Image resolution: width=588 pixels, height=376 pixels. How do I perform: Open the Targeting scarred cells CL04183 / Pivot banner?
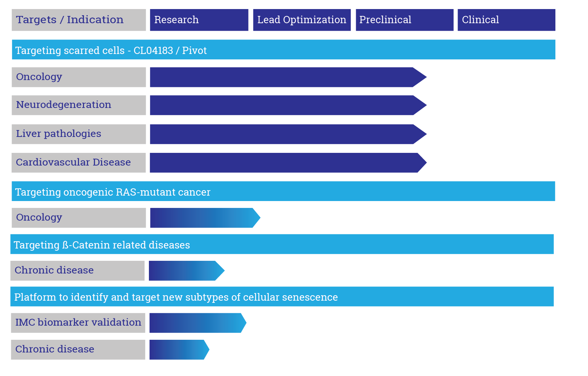(283, 50)
